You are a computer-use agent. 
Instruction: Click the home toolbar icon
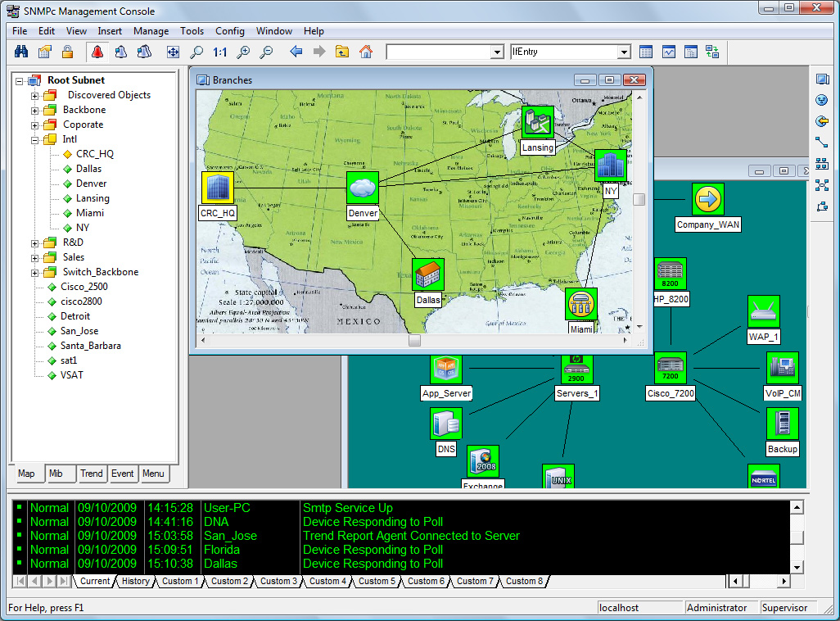coord(366,52)
